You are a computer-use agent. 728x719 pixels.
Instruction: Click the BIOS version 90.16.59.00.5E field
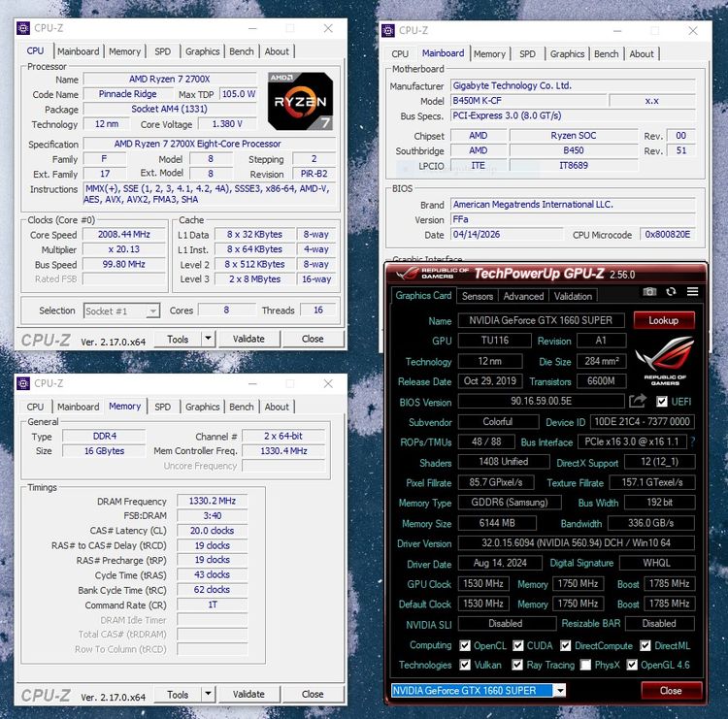coord(541,401)
